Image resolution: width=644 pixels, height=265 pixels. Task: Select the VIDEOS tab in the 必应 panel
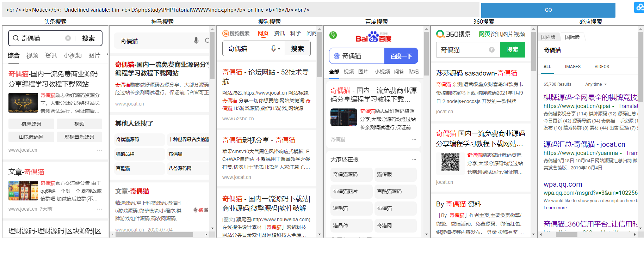coord(602,67)
